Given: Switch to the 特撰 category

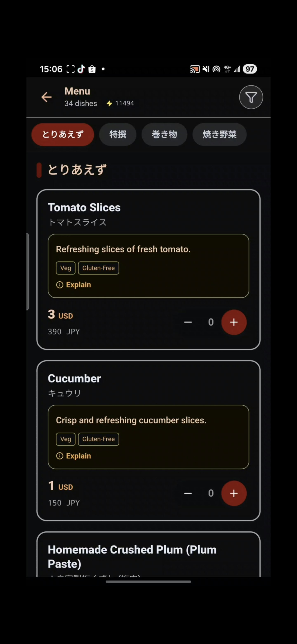Looking at the screenshot, I should click(118, 135).
